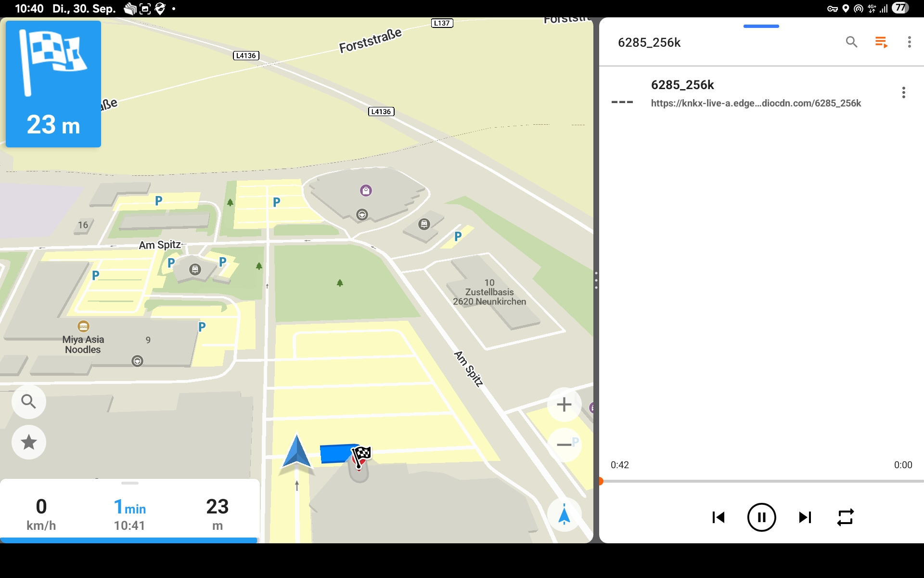Toggle repeat mode in the player

coord(845,517)
